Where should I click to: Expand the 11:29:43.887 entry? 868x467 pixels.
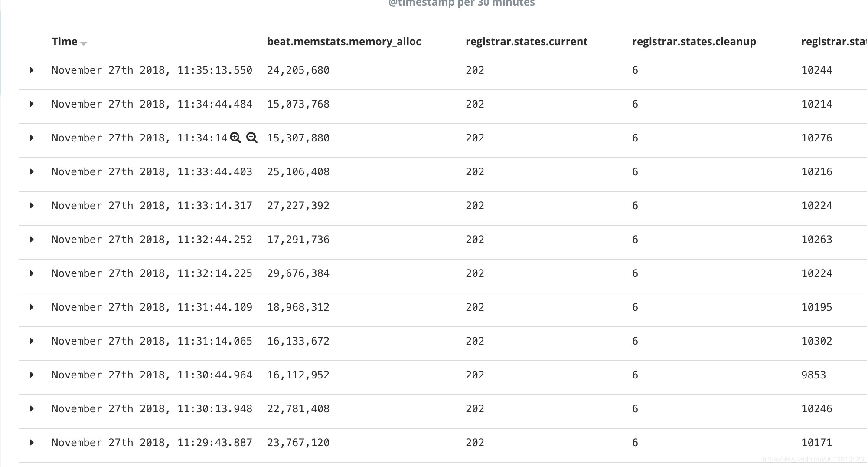pos(32,443)
